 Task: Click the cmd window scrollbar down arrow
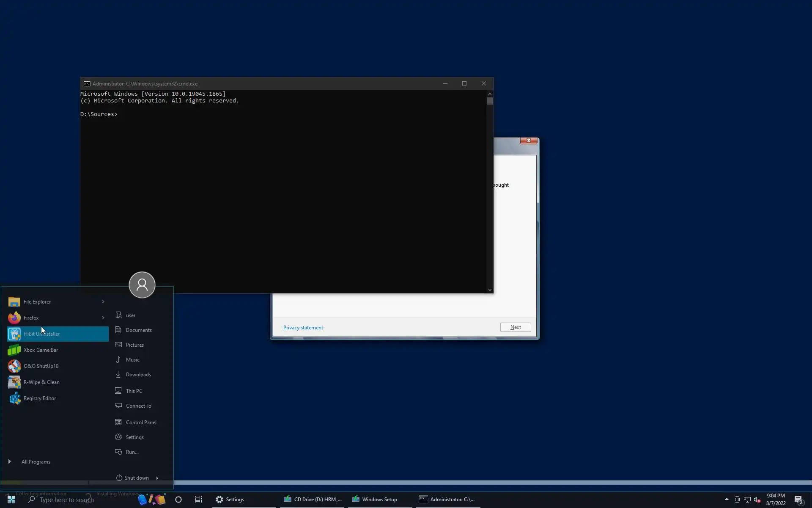(490, 290)
